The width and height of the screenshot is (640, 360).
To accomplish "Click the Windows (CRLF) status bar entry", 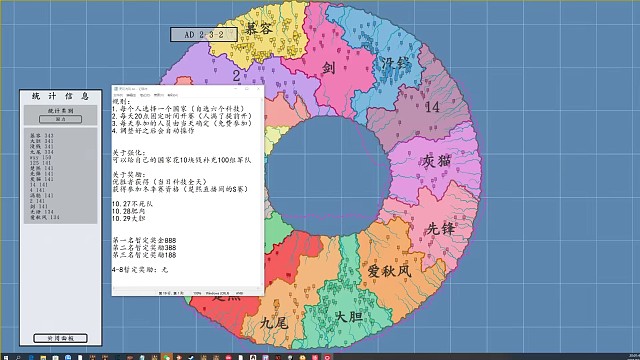I will click(218, 293).
